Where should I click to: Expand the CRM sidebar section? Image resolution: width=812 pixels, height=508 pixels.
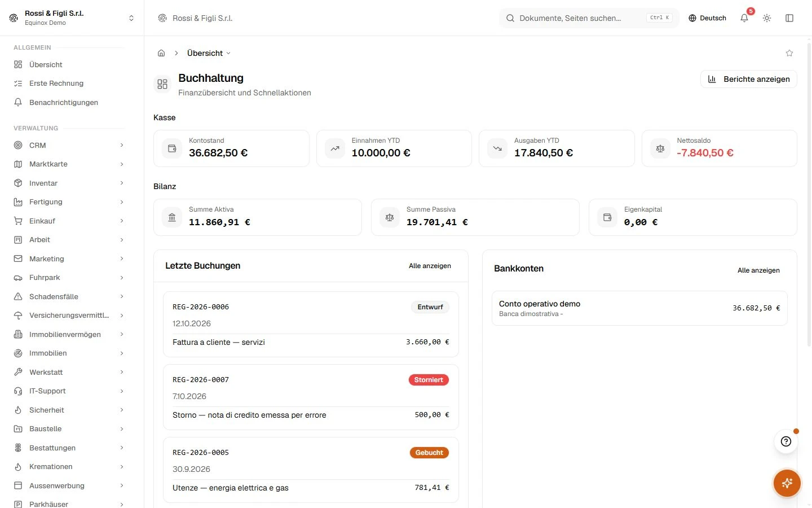[69, 145]
